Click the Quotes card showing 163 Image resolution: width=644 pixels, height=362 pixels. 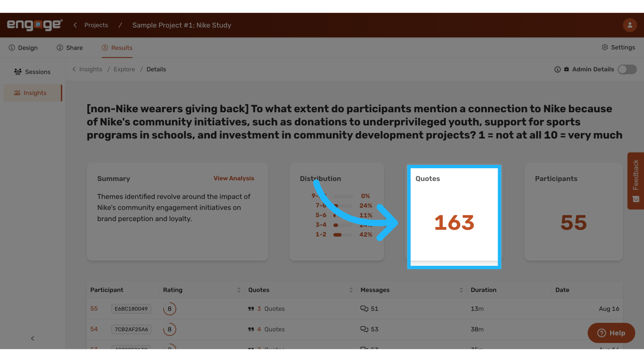[454, 215]
